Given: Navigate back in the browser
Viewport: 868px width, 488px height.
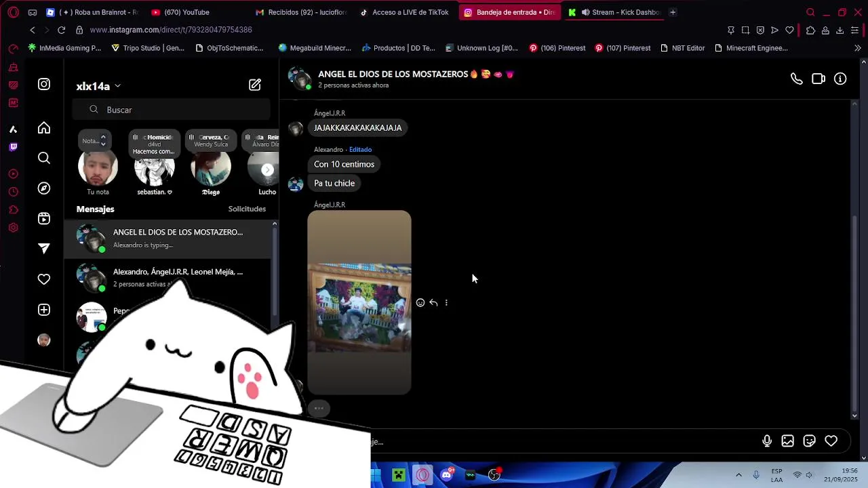Looking at the screenshot, I should (x=33, y=30).
